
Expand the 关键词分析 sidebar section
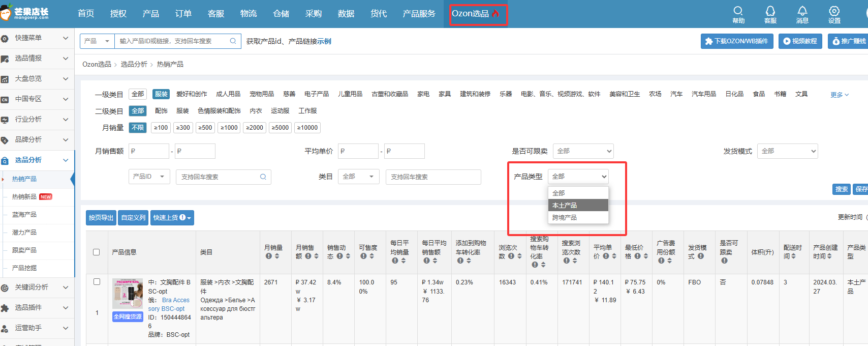tap(66, 287)
